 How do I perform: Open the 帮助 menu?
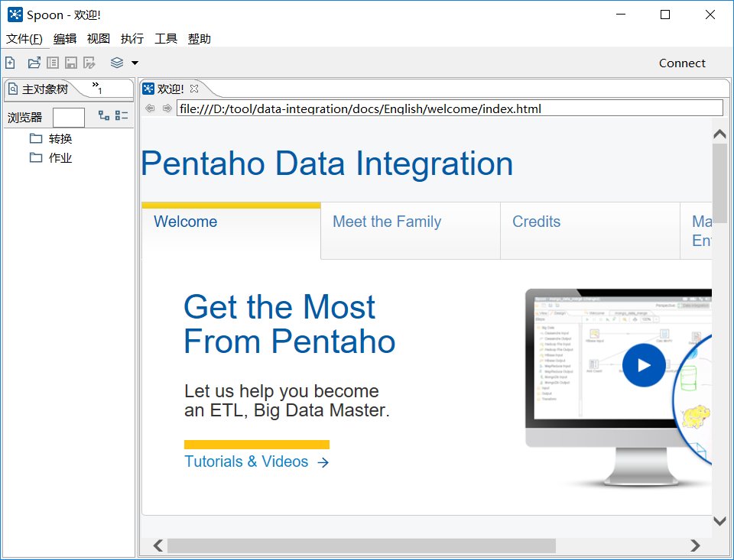200,39
